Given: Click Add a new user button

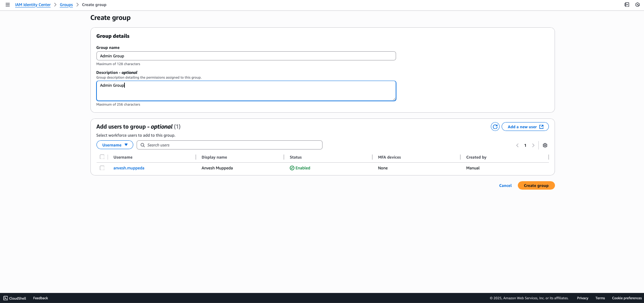Looking at the screenshot, I should tap(525, 127).
